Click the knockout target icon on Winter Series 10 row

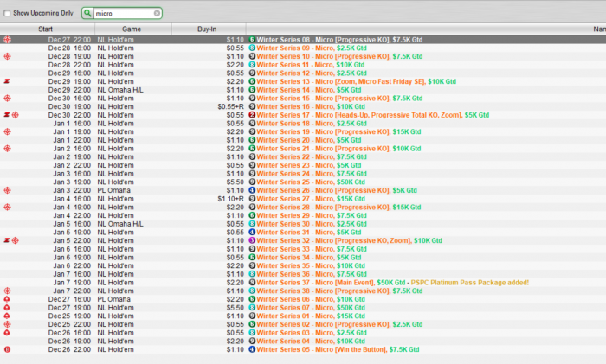pyautogui.click(x=7, y=56)
